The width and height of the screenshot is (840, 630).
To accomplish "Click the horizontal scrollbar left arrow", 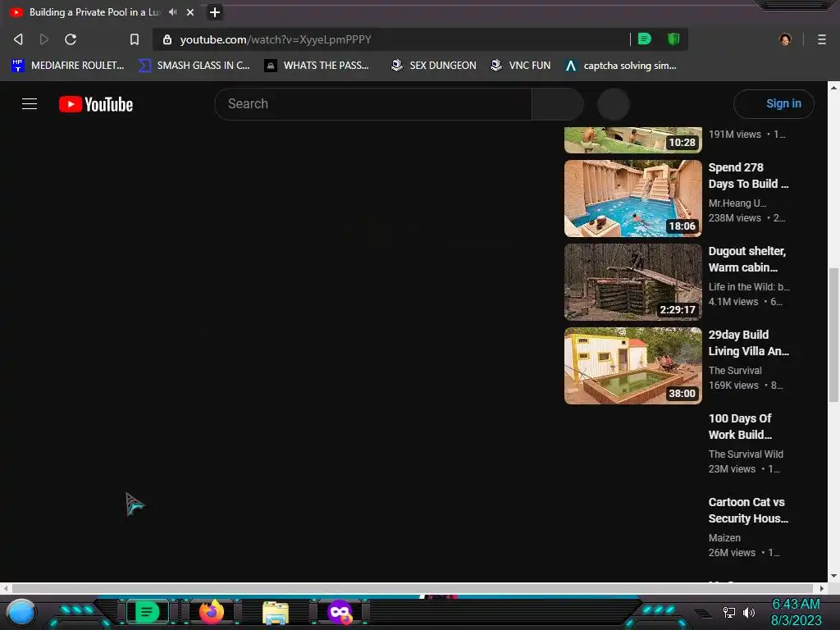I will (x=6, y=588).
